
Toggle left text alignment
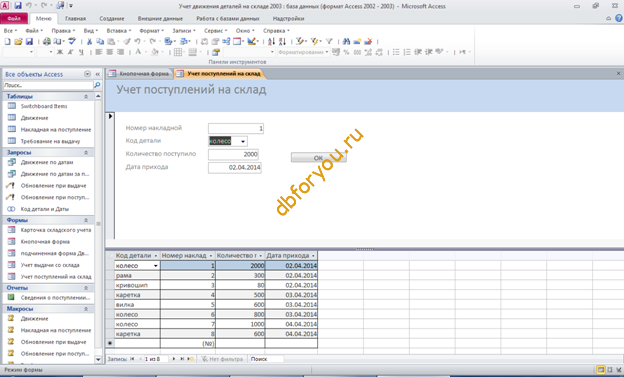pyautogui.click(x=99, y=52)
